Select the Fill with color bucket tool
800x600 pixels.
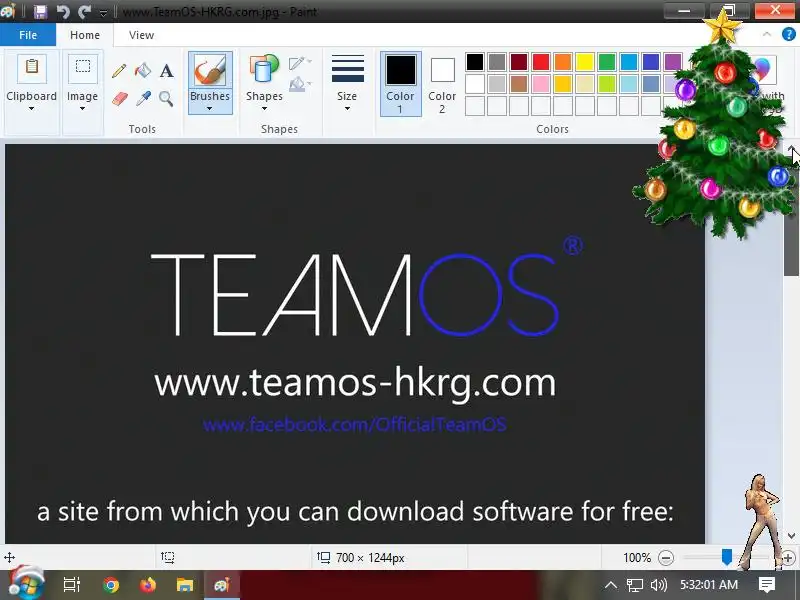coord(143,70)
